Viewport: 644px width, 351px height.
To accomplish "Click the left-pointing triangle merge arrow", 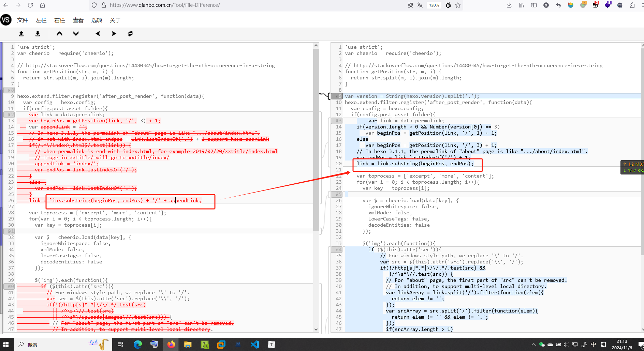I will point(98,34).
